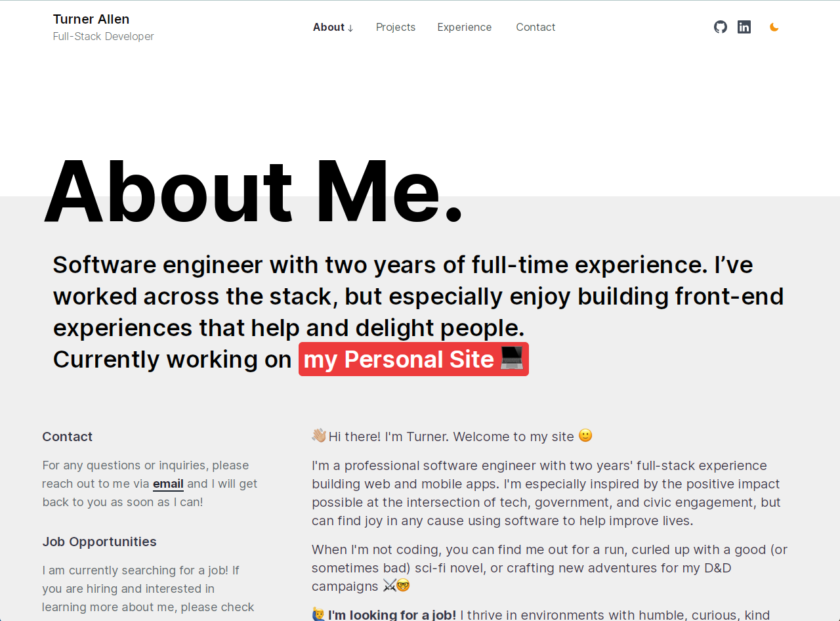The image size is (840, 621).
Task: Toggle dark mode with the moon icon
Action: click(x=774, y=27)
